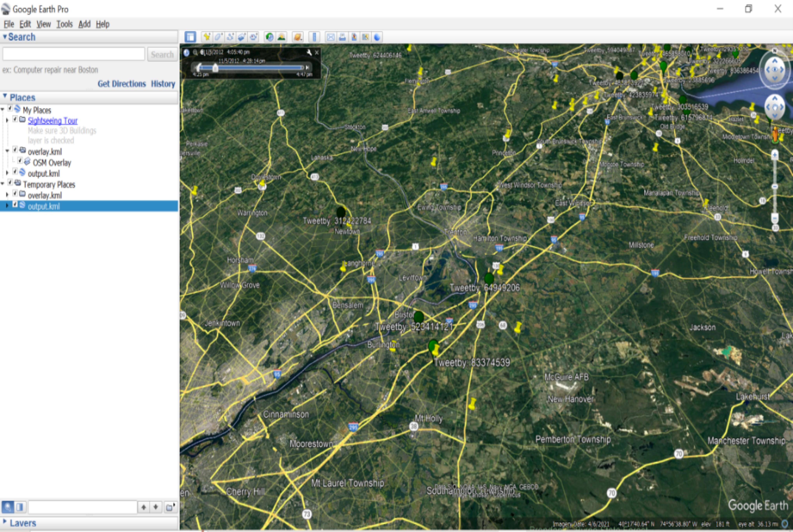Open the Edit menu
The height and width of the screenshot is (532, 793).
[x=25, y=24]
